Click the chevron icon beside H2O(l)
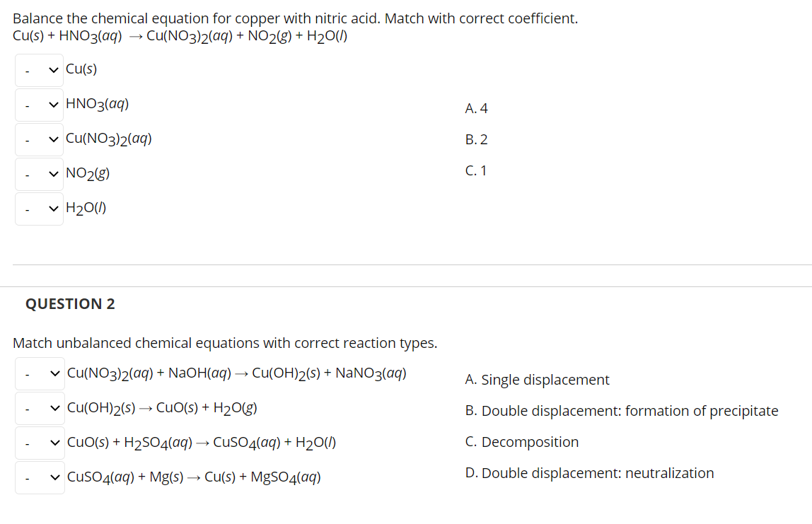 [52, 207]
